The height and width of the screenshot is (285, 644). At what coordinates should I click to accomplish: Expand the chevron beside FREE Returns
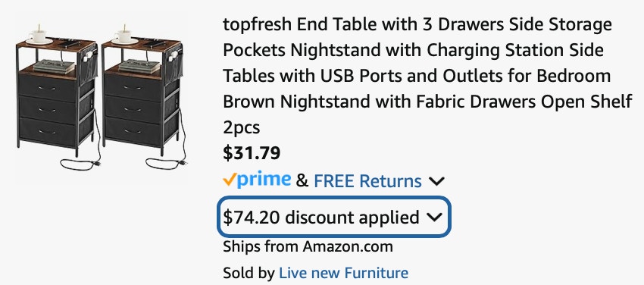pyautogui.click(x=436, y=180)
